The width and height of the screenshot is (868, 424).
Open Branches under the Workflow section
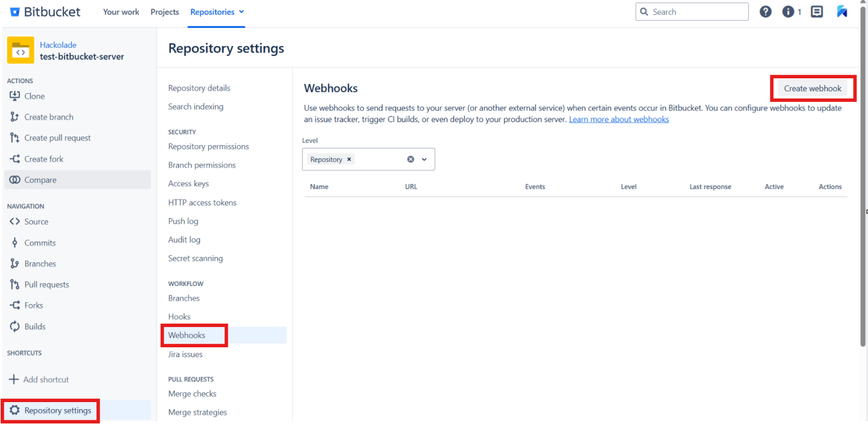(184, 298)
